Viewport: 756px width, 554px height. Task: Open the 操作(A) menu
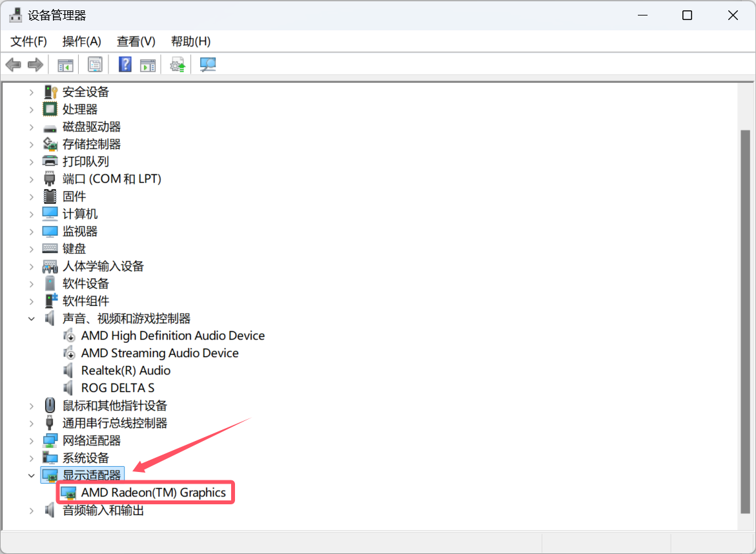click(81, 41)
